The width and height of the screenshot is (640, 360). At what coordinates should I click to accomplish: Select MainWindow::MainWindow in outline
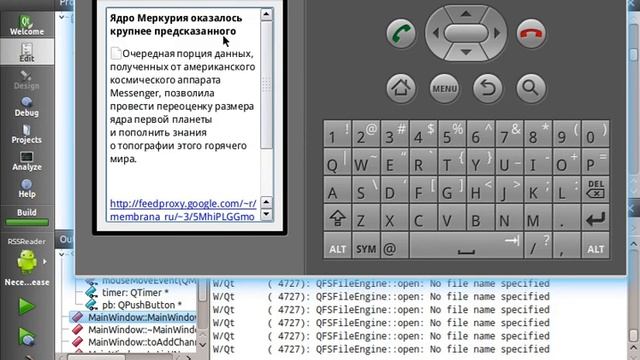(x=142, y=317)
